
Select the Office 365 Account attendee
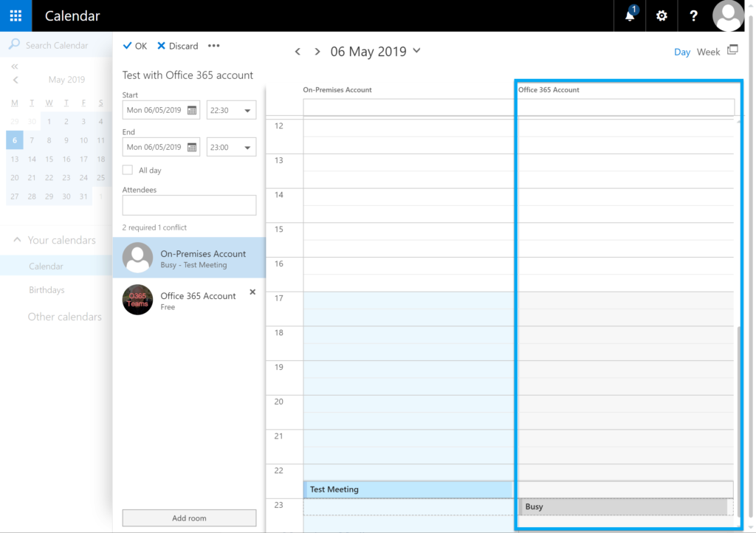189,300
